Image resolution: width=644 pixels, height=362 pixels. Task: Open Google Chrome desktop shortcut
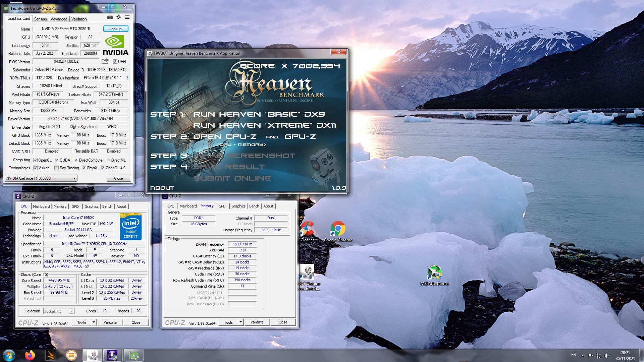tap(338, 231)
